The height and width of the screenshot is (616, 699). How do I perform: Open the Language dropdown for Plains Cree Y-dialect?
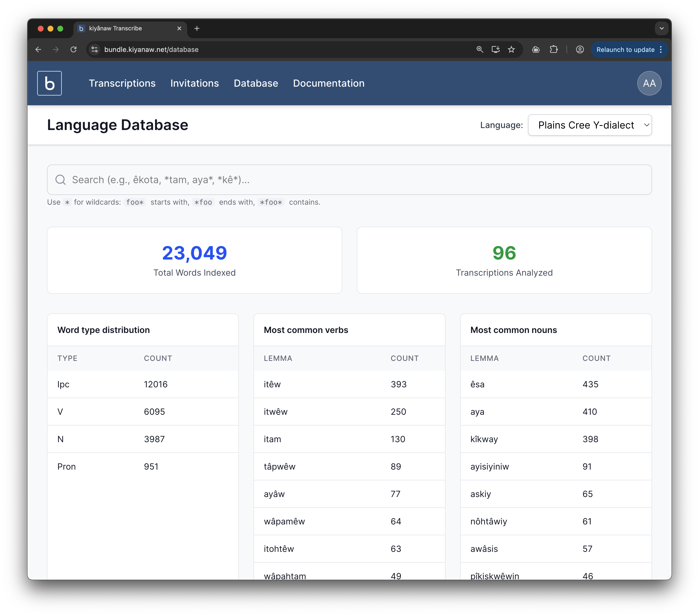589,125
